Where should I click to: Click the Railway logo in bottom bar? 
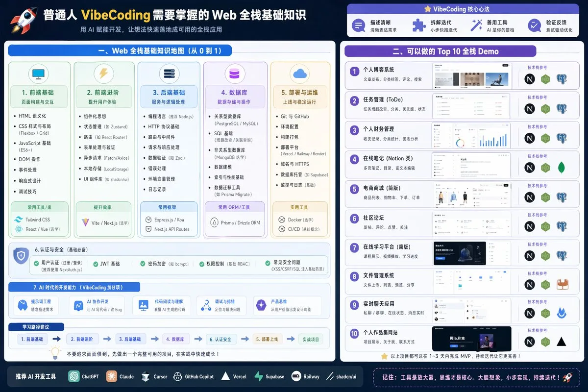pos(296,376)
